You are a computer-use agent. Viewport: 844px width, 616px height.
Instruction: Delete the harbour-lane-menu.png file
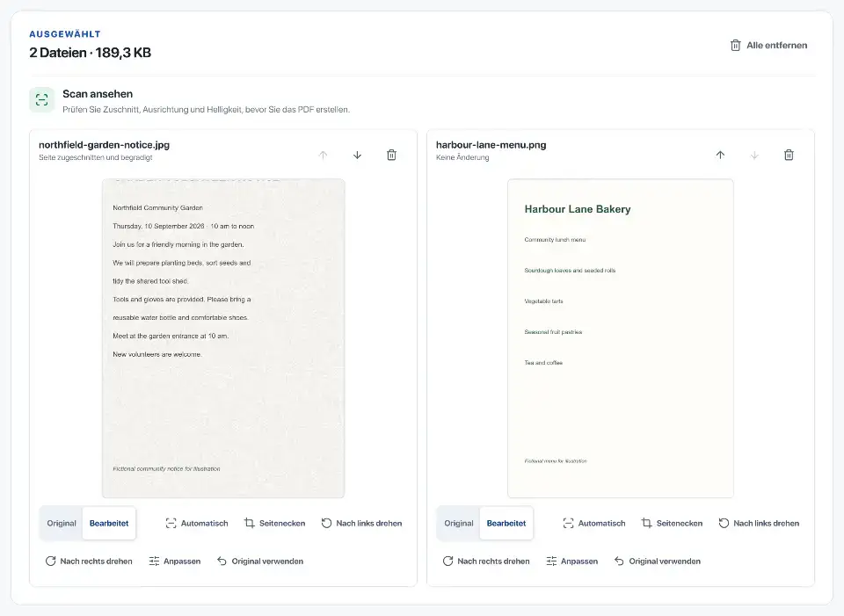(x=789, y=155)
